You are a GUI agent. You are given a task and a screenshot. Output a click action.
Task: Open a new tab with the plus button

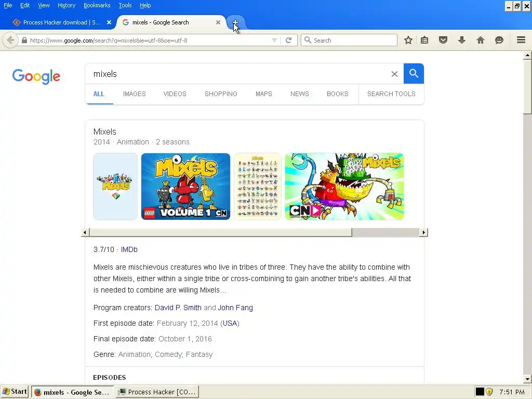click(235, 22)
